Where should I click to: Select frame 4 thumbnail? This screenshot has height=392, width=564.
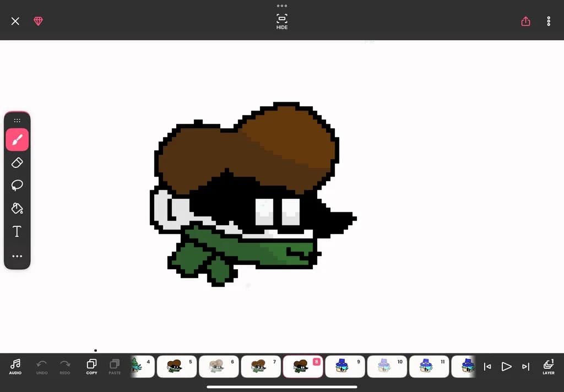(143, 367)
